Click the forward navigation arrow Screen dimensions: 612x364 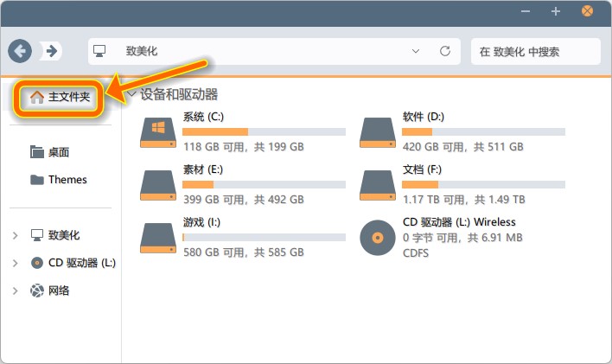pyautogui.click(x=52, y=51)
